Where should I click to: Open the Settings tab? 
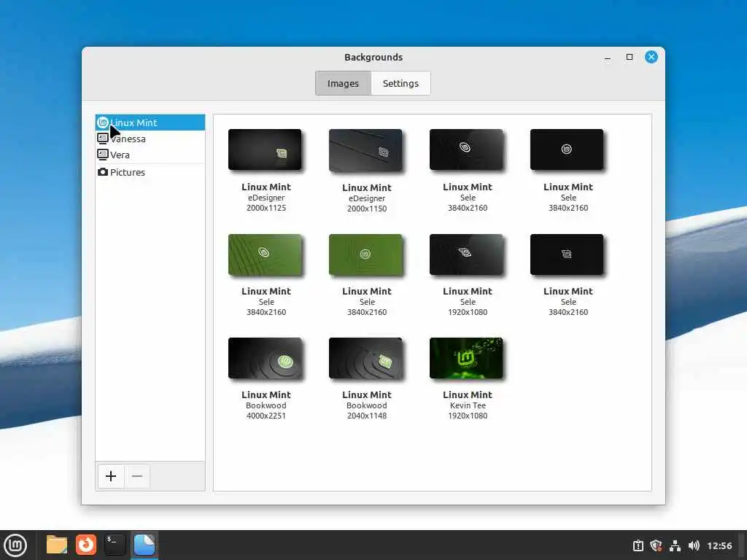click(400, 83)
